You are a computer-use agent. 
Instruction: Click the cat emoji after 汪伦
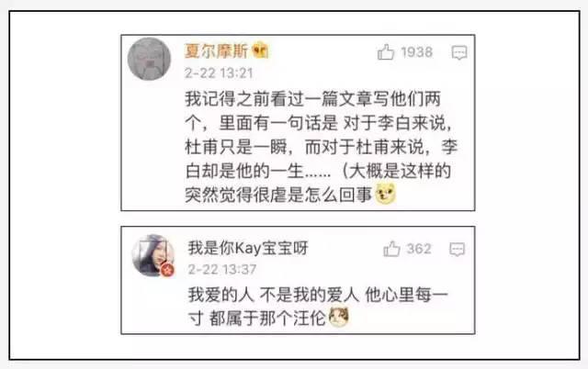tap(339, 317)
